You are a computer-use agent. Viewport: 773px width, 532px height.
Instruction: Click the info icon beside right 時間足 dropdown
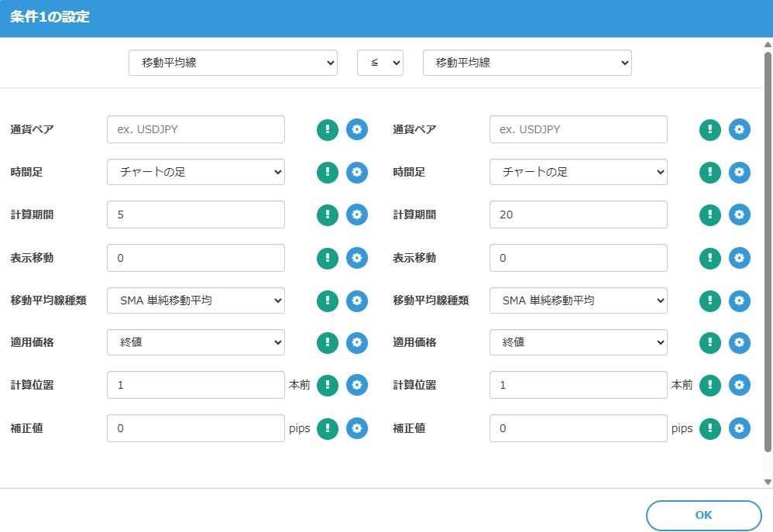[x=710, y=172]
